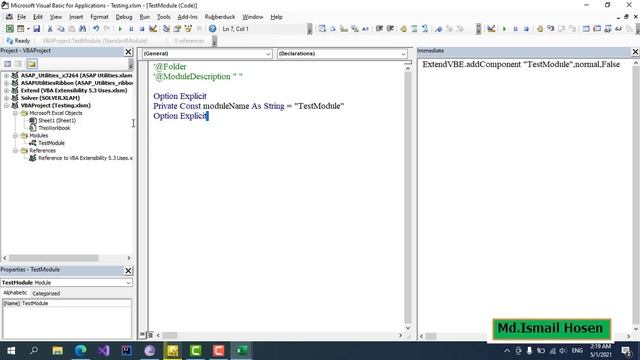The image size is (640, 360).
Task: Open the (General) object dropdown
Action: pos(268,54)
